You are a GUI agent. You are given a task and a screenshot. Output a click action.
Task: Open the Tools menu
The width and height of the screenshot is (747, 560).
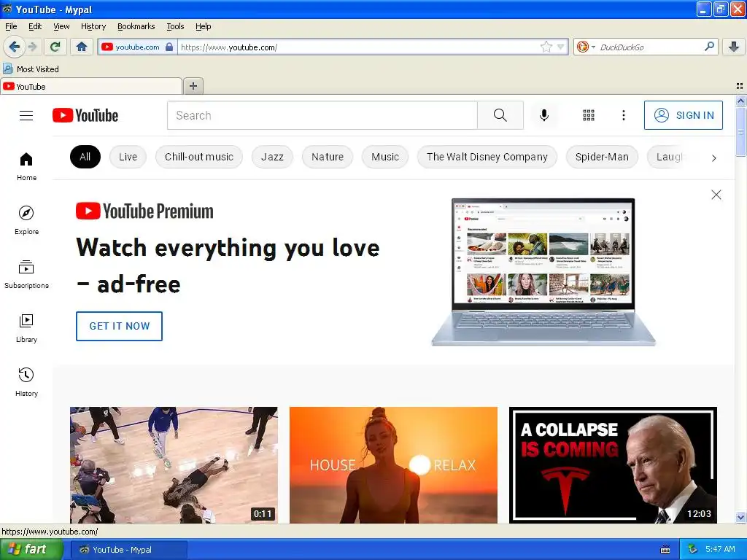click(x=175, y=26)
